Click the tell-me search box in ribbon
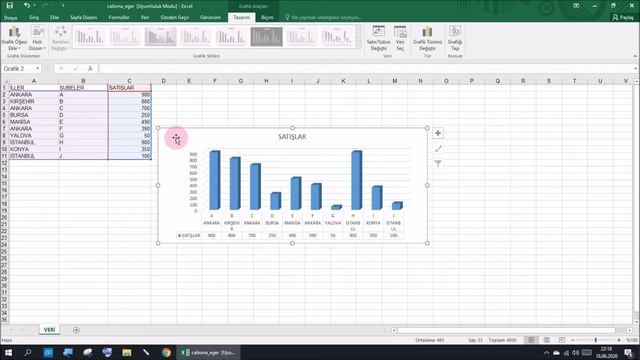The width and height of the screenshot is (640, 360). click(x=323, y=18)
